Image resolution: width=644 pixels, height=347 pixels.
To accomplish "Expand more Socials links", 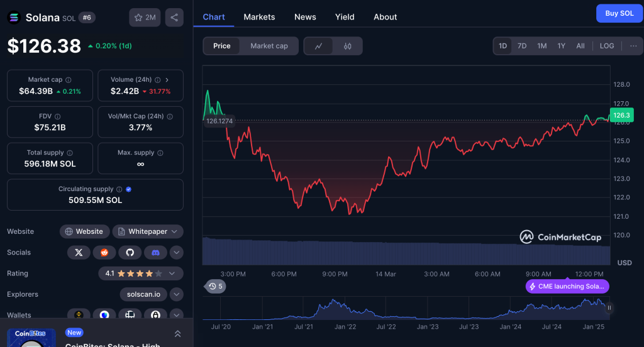I will (x=176, y=253).
